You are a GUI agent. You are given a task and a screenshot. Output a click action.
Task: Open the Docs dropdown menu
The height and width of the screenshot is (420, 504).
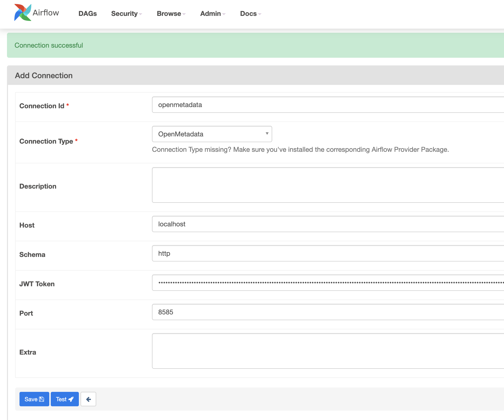250,14
